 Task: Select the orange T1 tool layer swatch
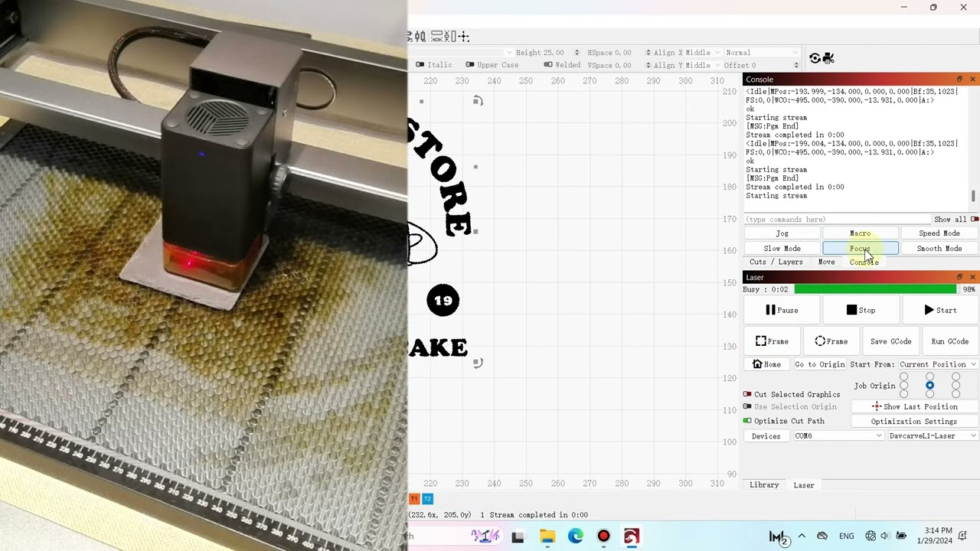(x=414, y=499)
